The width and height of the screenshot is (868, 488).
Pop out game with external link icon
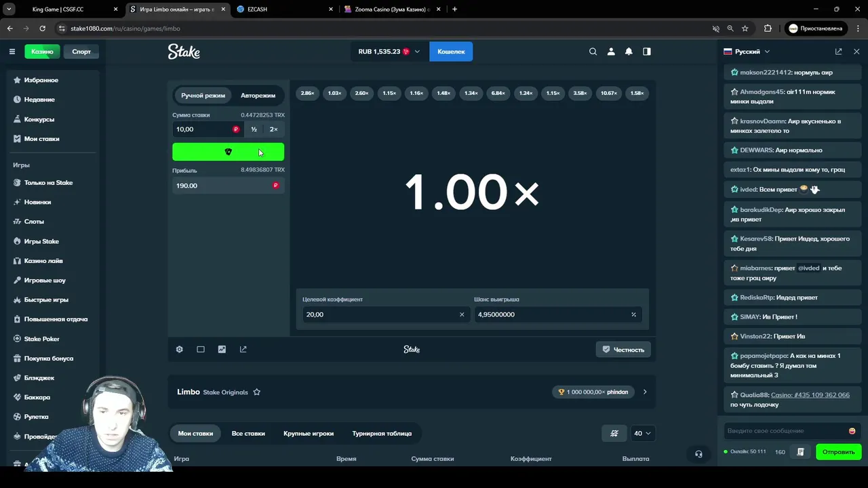(x=243, y=349)
